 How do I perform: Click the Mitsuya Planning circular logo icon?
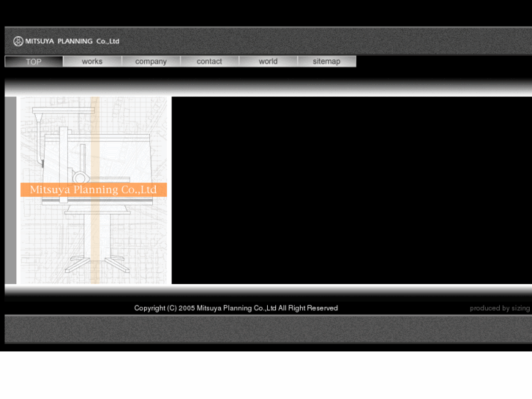coord(18,42)
